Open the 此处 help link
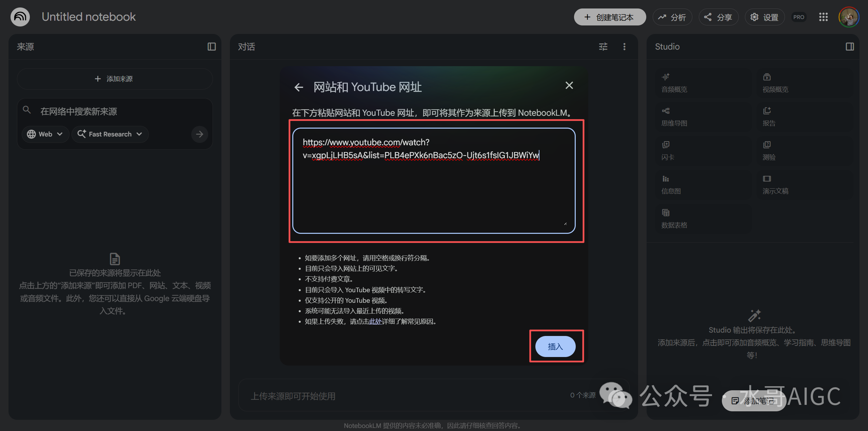The height and width of the screenshot is (431, 868). click(x=375, y=321)
